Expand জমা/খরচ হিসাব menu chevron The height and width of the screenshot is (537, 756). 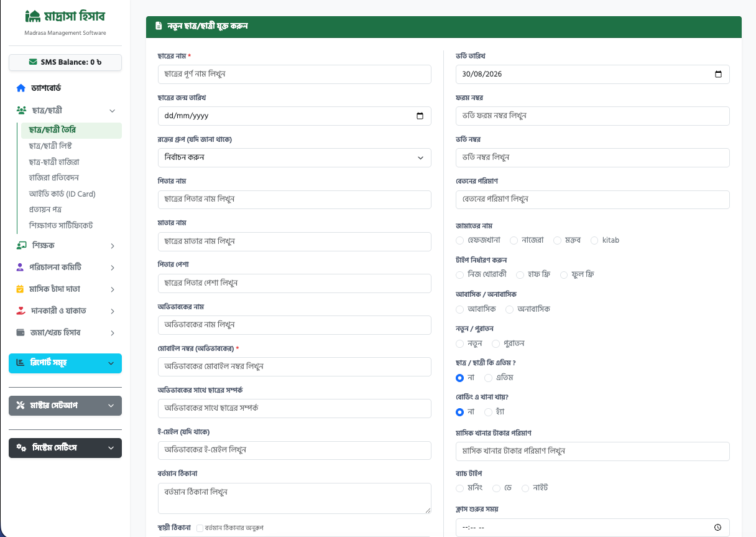tap(113, 333)
